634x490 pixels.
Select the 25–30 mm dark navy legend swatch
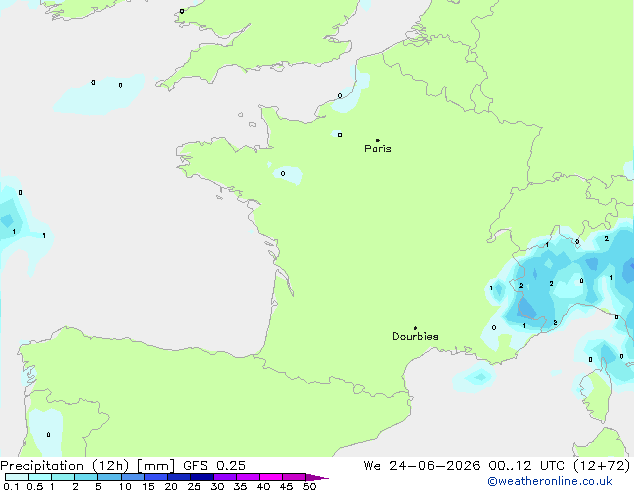click(x=202, y=477)
